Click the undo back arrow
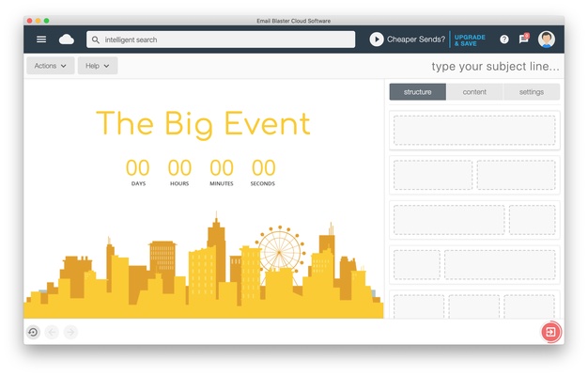Viewport: 588px width, 376px height. point(52,332)
